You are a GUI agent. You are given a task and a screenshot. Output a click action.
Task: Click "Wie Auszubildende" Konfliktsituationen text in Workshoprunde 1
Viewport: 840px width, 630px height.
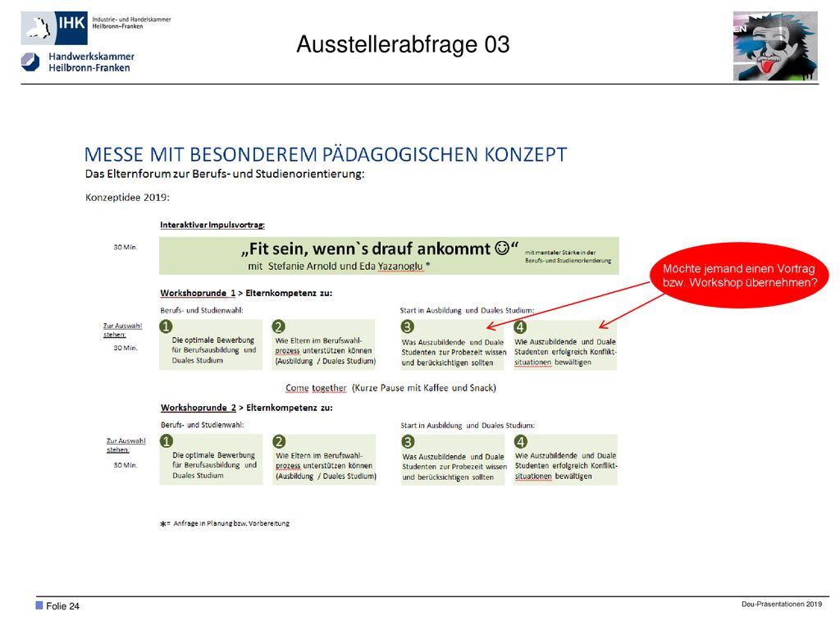pos(565,351)
